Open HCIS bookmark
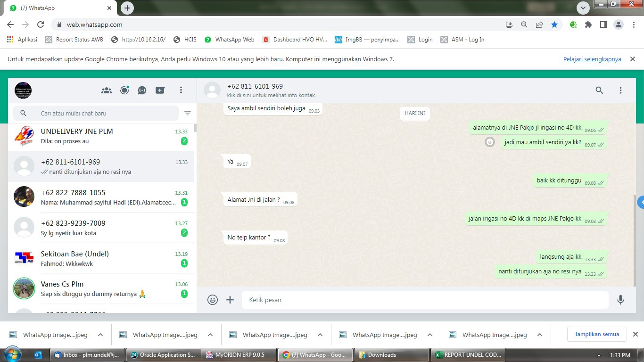 coord(185,40)
